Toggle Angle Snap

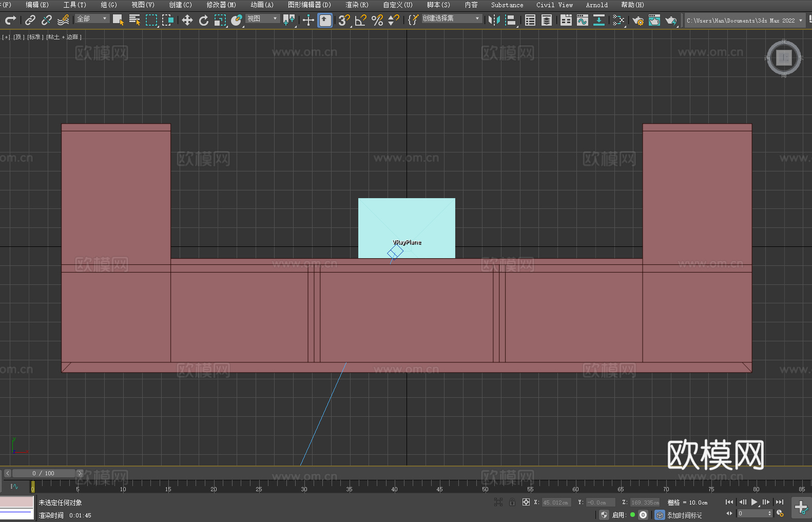(x=361, y=20)
